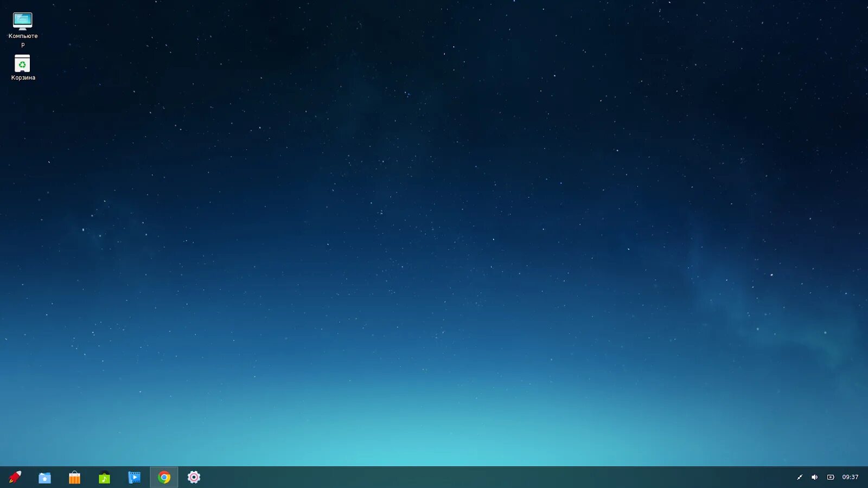
Task: Open the gear Control Center icon
Action: pos(194,477)
